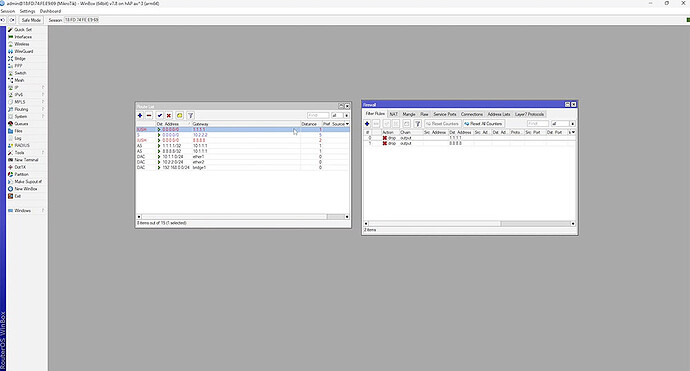690x371 pixels.
Task: Open Firewall column chooser dropdown
Action: click(573, 132)
